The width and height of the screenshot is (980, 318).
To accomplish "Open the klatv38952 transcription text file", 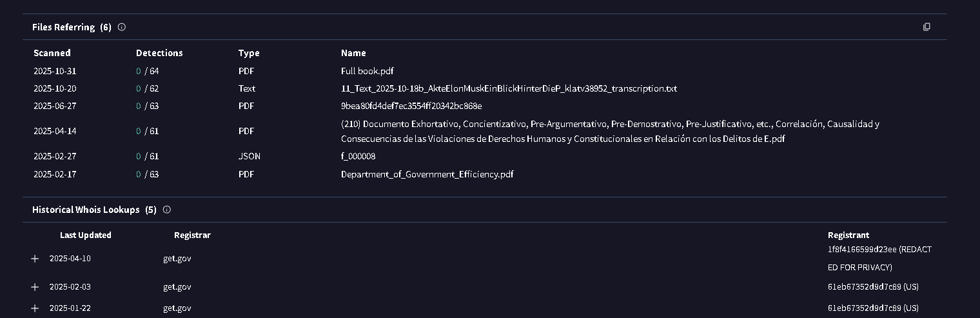I will pyautogui.click(x=509, y=88).
